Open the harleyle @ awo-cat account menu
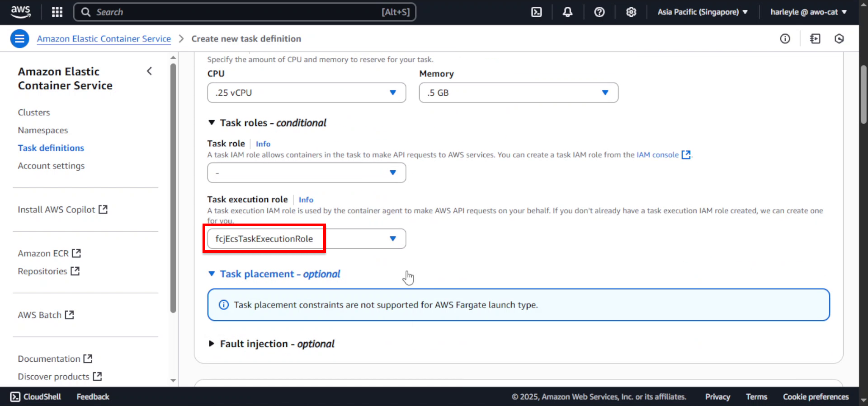The image size is (868, 406). click(808, 12)
